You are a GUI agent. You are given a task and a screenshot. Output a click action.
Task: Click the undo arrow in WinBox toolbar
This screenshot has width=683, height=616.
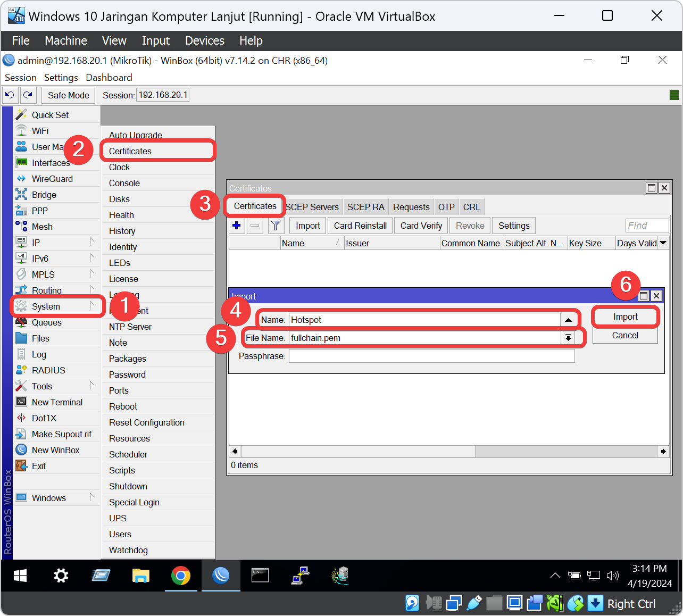click(10, 95)
